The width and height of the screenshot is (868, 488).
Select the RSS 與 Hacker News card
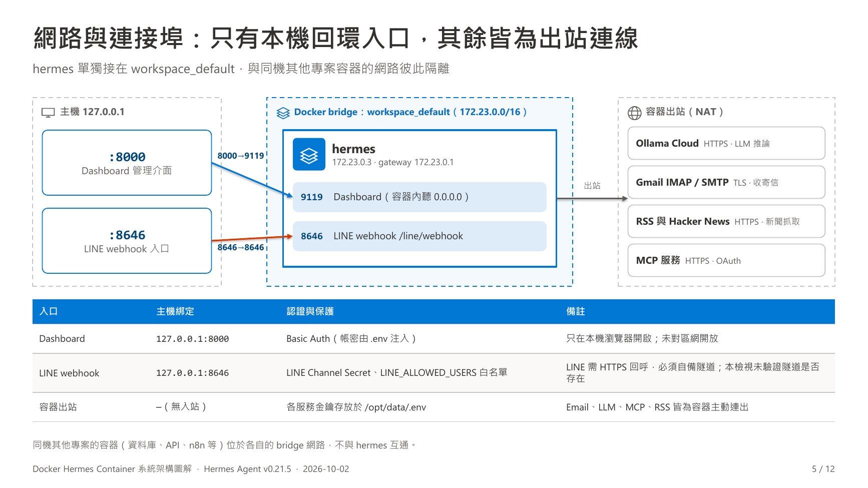[x=726, y=221]
